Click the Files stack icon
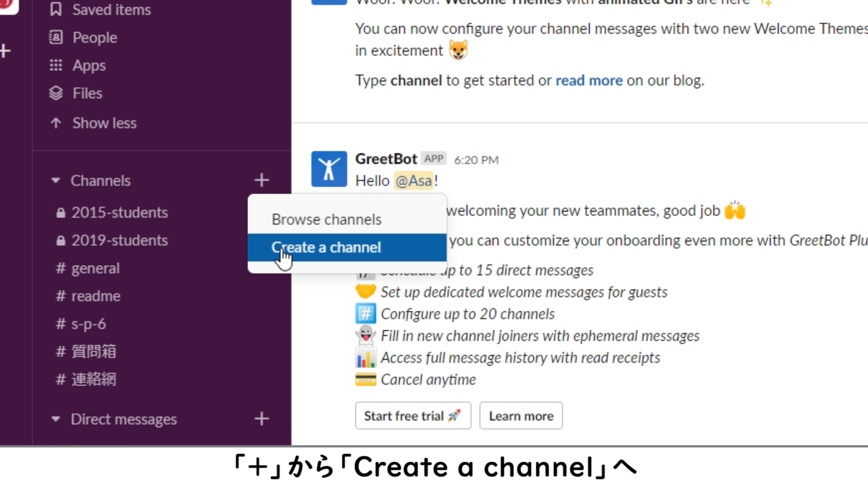 tap(56, 93)
